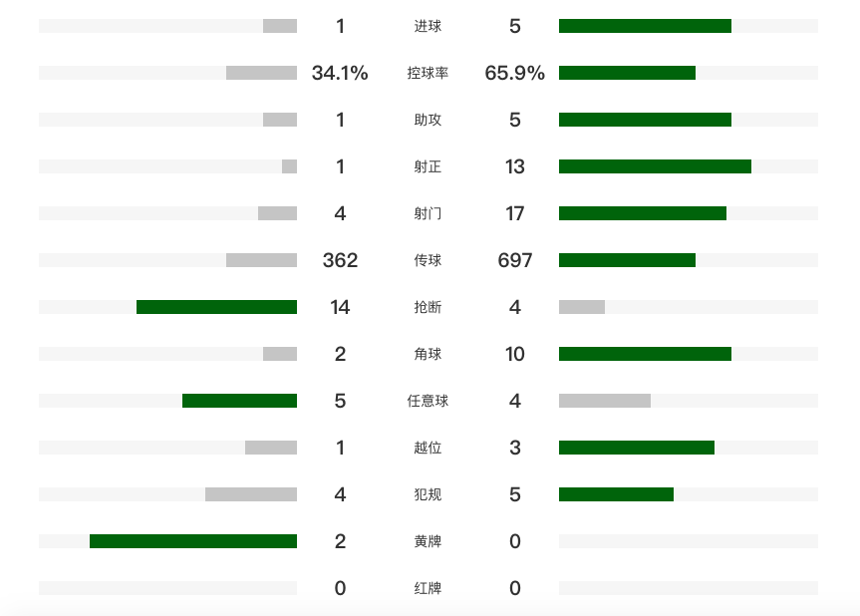Click the 34.1% possession value
The height and width of the screenshot is (616, 860).
coord(340,73)
